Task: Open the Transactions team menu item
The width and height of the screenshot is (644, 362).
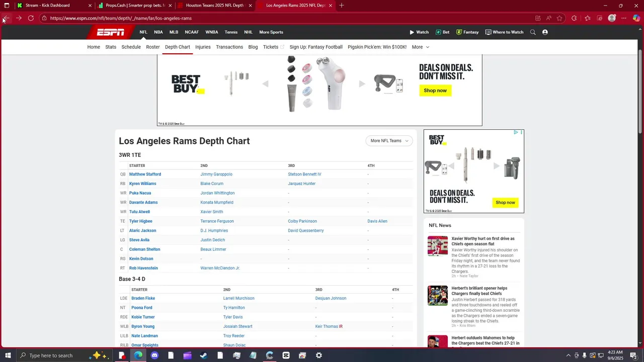Action: 229,47
